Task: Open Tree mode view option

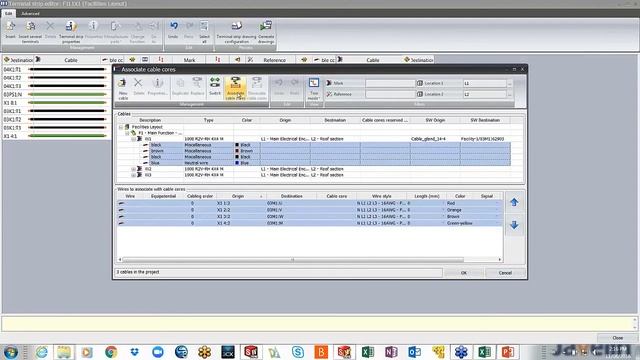Action: point(313,89)
